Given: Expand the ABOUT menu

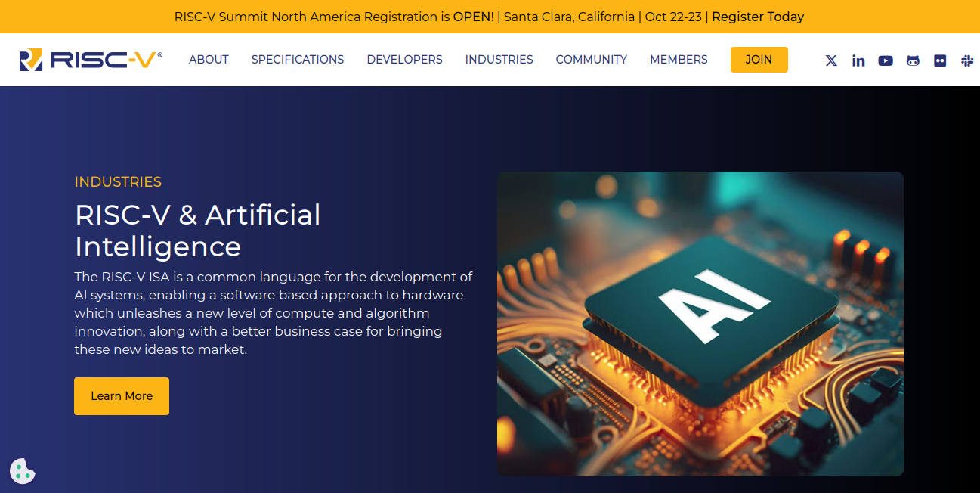Looking at the screenshot, I should (209, 60).
